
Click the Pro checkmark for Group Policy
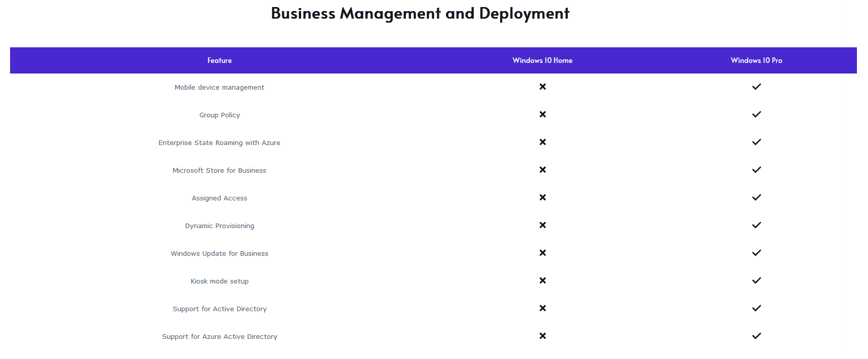click(756, 114)
